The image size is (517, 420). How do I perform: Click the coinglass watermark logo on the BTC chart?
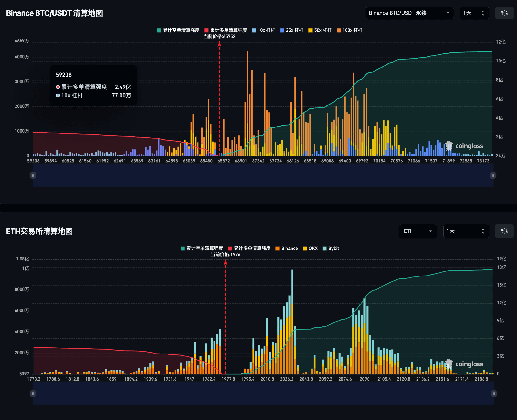(464, 146)
